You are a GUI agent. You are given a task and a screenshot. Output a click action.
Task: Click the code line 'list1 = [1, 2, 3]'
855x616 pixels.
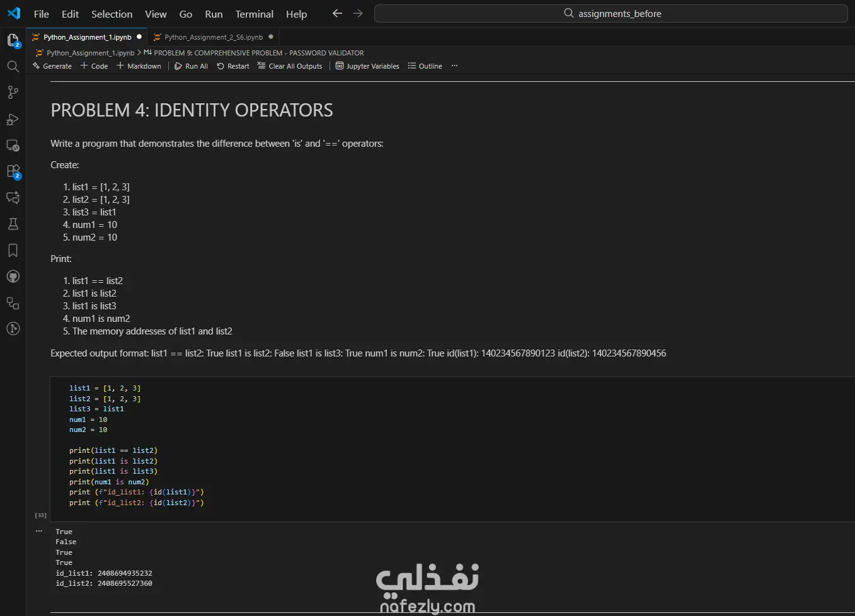pyautogui.click(x=105, y=388)
